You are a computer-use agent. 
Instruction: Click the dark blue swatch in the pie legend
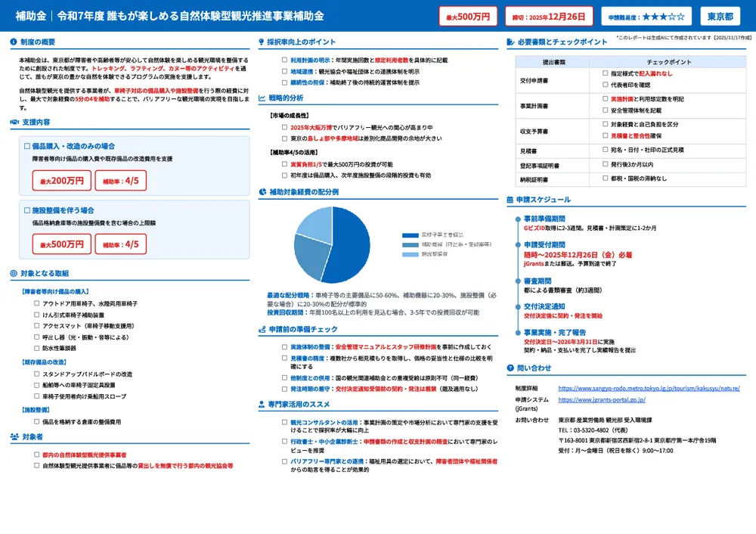[410, 235]
